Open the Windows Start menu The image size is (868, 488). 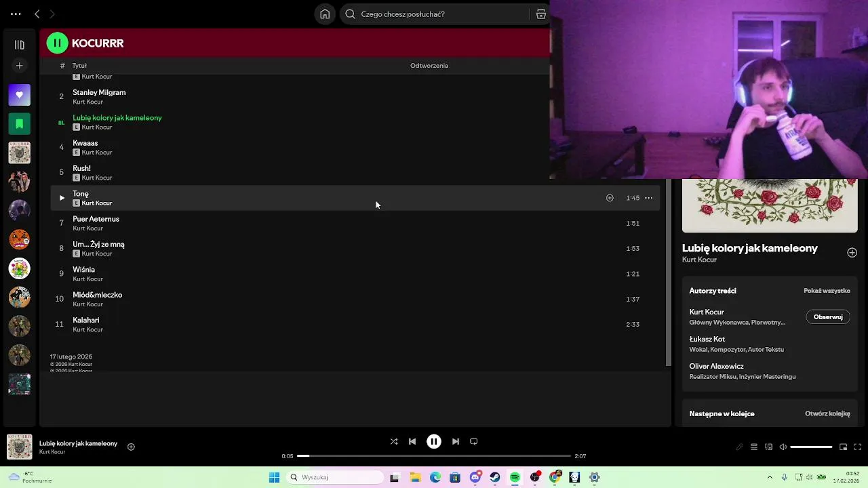coord(274,477)
